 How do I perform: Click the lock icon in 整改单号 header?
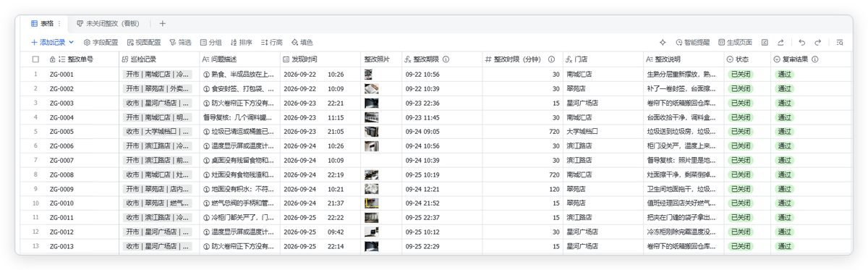[x=52, y=59]
